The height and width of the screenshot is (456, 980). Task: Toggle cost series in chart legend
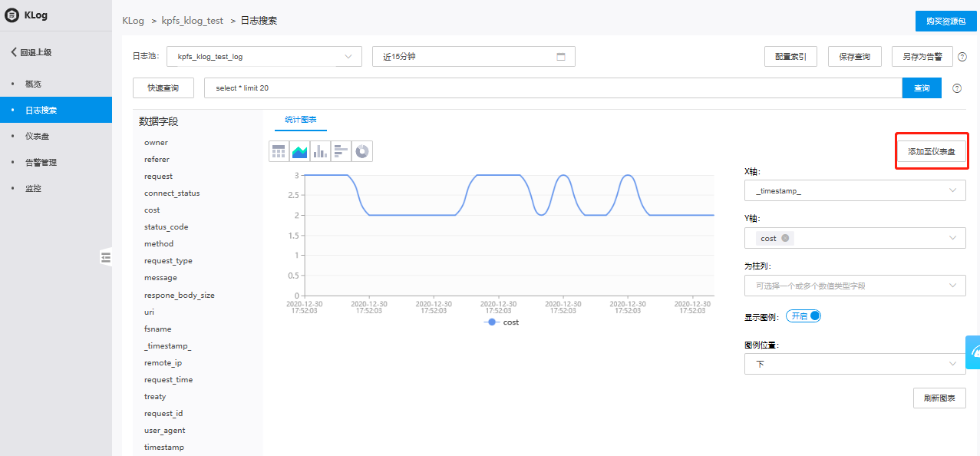pyautogui.click(x=502, y=322)
